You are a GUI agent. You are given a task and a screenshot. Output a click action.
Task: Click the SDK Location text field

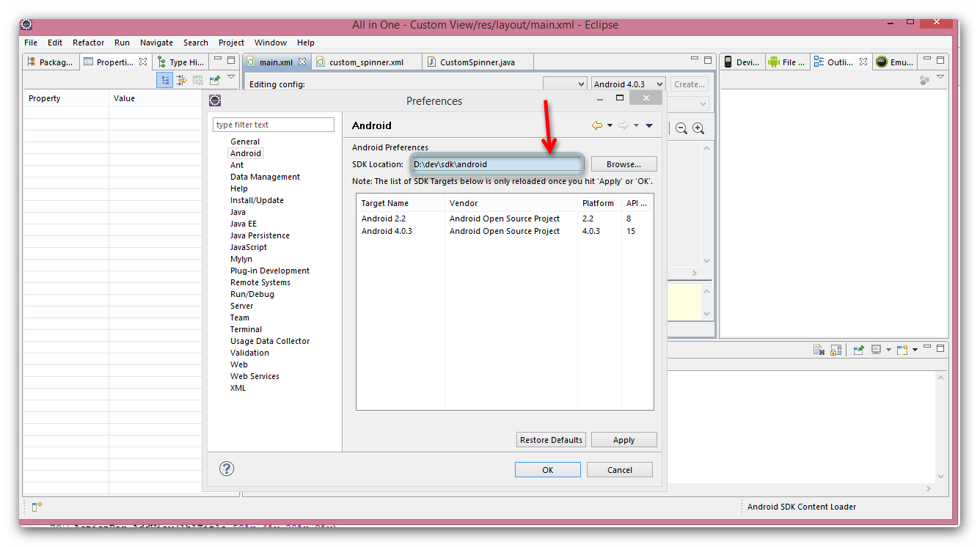pyautogui.click(x=497, y=164)
